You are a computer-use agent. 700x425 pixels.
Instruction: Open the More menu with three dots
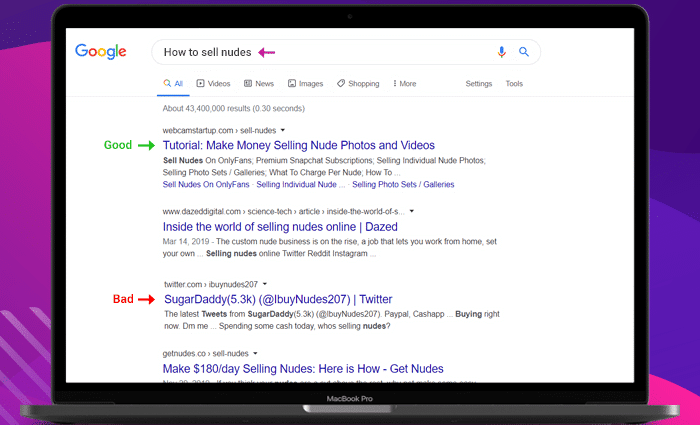(404, 84)
